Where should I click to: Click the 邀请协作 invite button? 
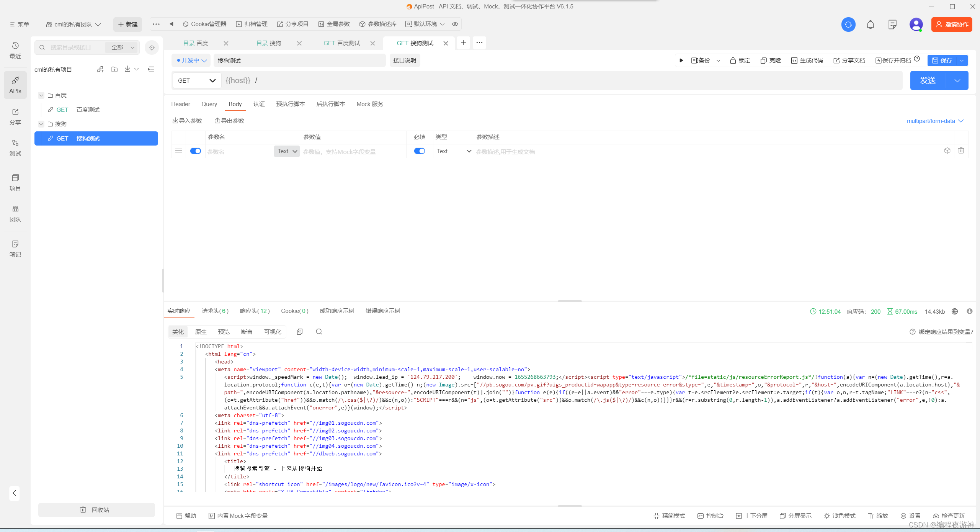951,25
